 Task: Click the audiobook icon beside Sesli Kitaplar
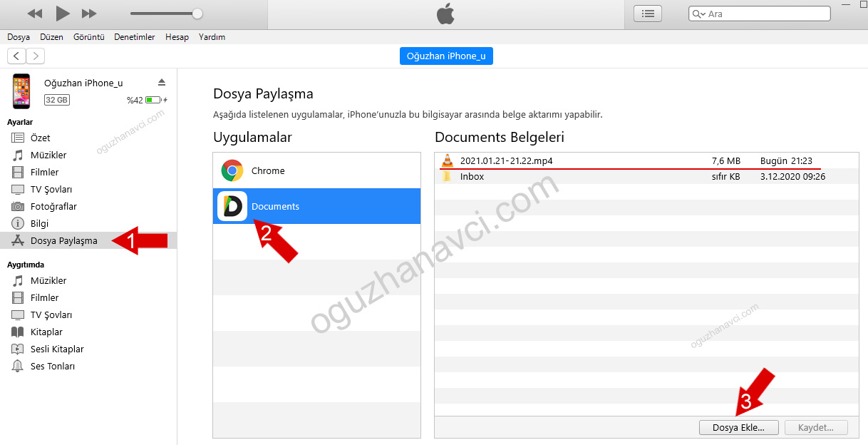coord(18,349)
